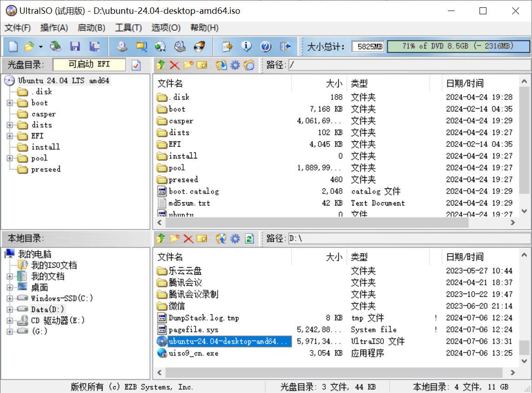Click rename icon in disc pane toolbar

202,65
